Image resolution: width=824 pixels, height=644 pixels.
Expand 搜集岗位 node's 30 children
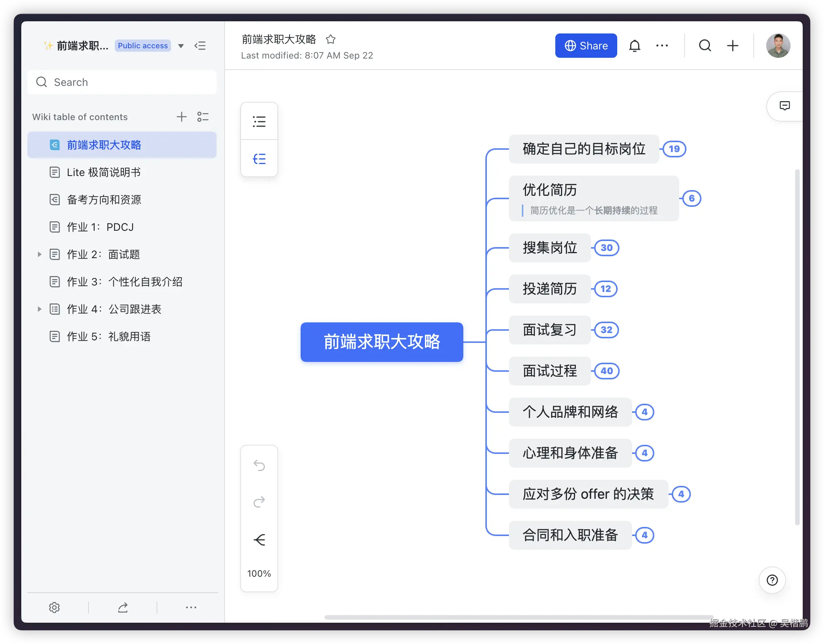[x=607, y=248]
